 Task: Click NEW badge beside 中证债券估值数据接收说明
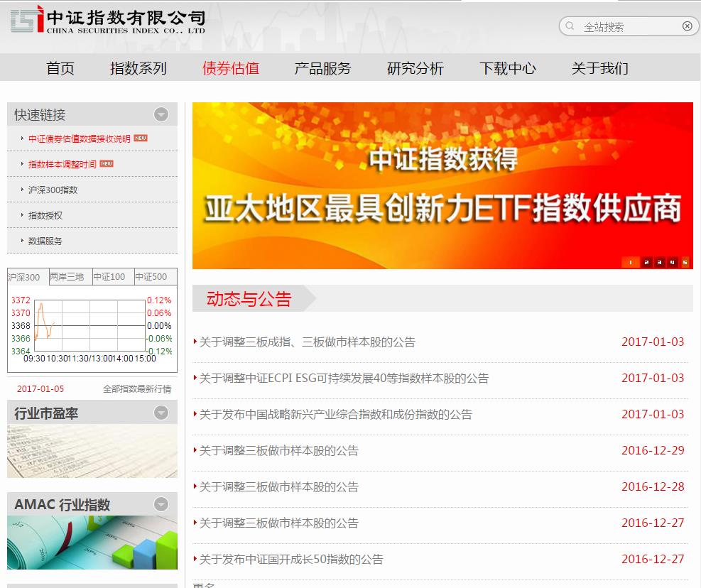(x=141, y=138)
